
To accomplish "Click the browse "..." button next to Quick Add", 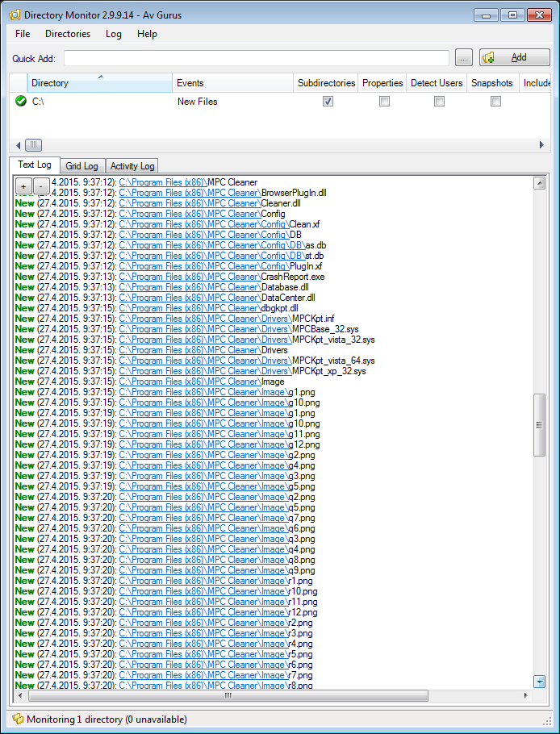I will click(x=463, y=57).
